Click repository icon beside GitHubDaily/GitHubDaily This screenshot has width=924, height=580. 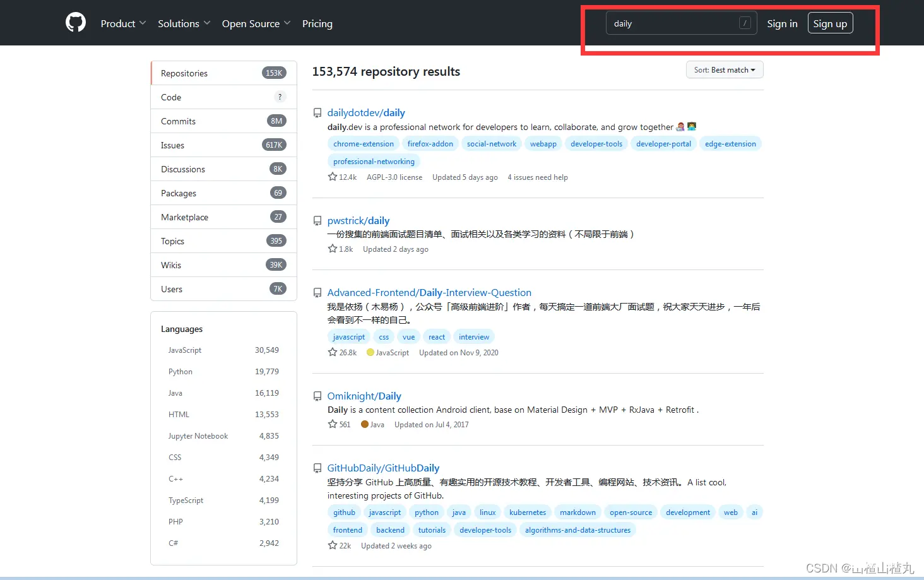click(317, 468)
